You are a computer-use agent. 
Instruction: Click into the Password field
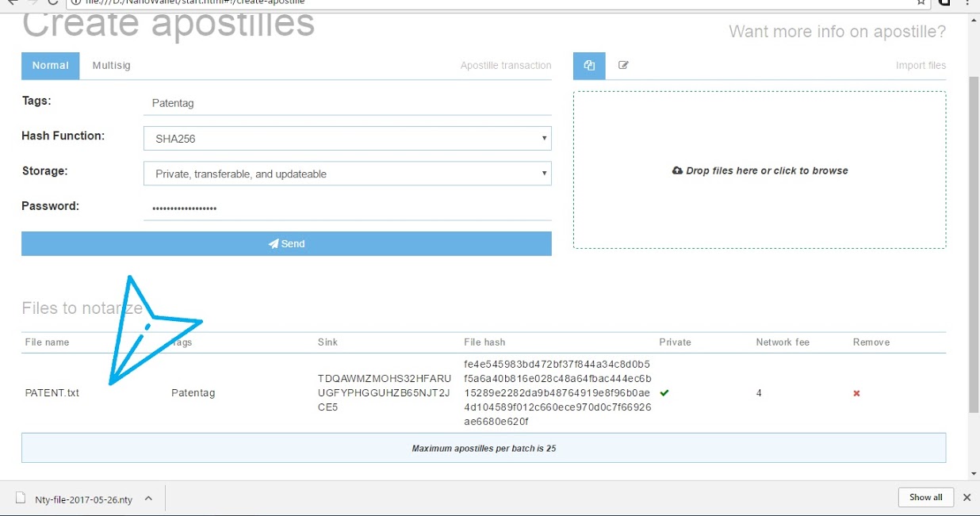(x=347, y=208)
